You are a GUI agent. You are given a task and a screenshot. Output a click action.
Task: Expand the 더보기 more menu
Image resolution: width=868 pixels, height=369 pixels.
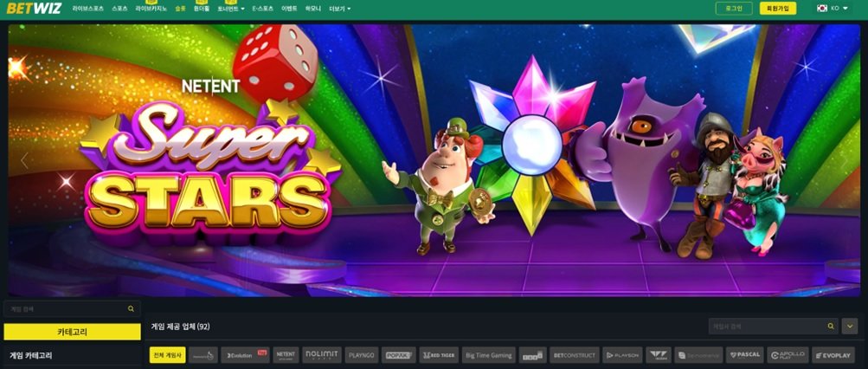tap(339, 9)
